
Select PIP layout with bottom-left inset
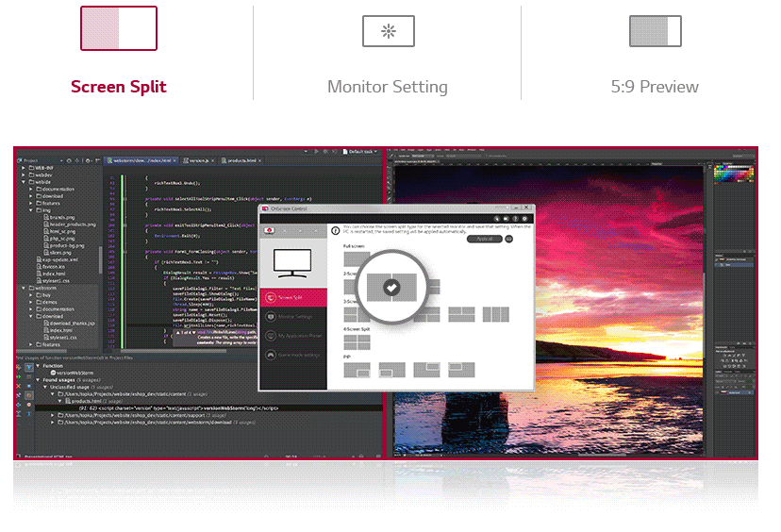tap(392, 370)
